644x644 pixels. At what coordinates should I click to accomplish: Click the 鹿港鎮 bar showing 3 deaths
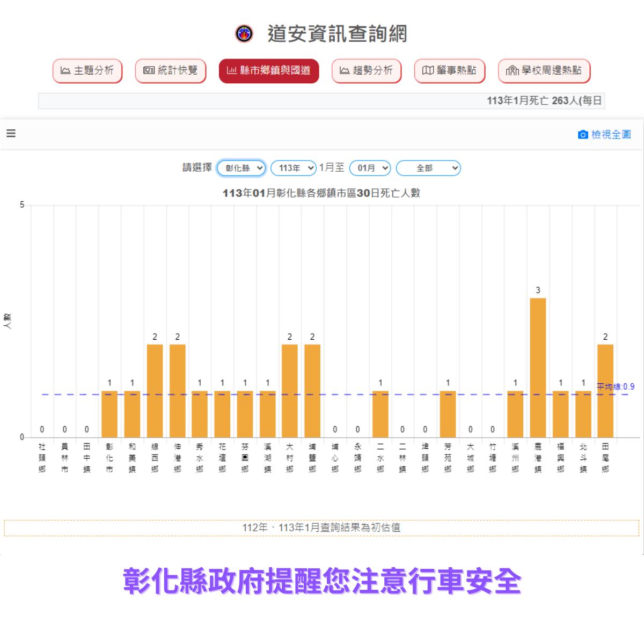tap(538, 368)
